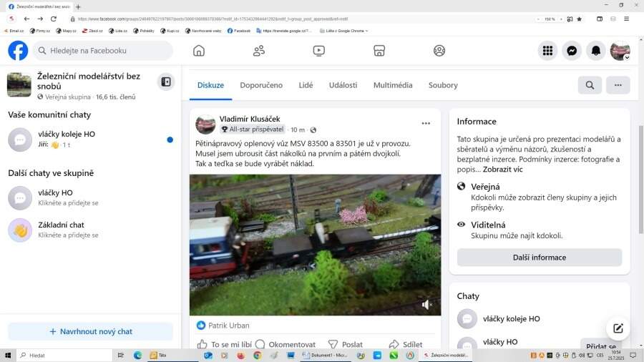Viewport: 644px width, 362px height.
Task: Click the All-star přispěvatel badge
Action: (252, 129)
